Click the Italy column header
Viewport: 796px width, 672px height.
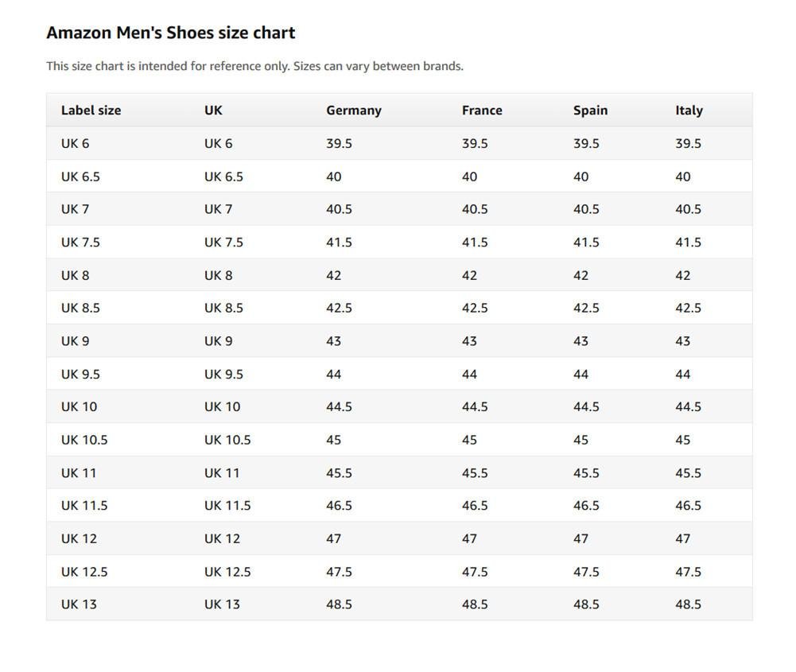689,111
